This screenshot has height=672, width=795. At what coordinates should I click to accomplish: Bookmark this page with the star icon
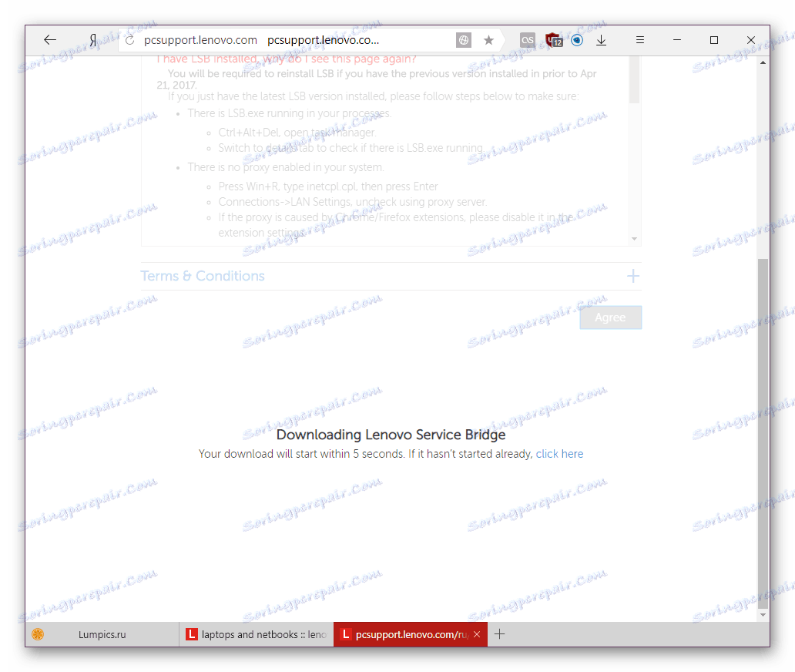point(488,39)
